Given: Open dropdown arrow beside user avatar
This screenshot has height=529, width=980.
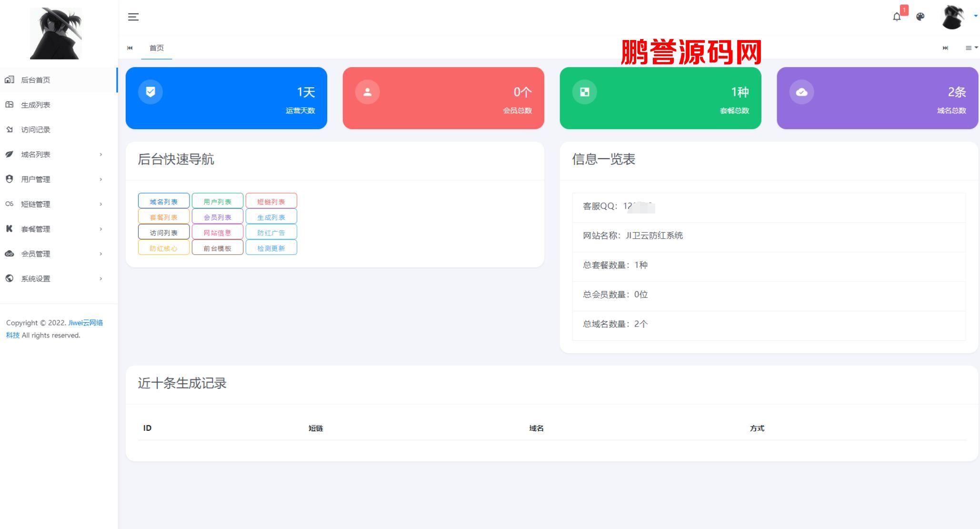Looking at the screenshot, I should click(x=975, y=16).
